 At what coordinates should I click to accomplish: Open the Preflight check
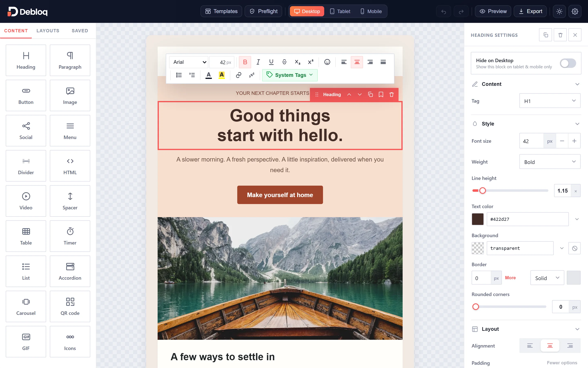click(263, 11)
